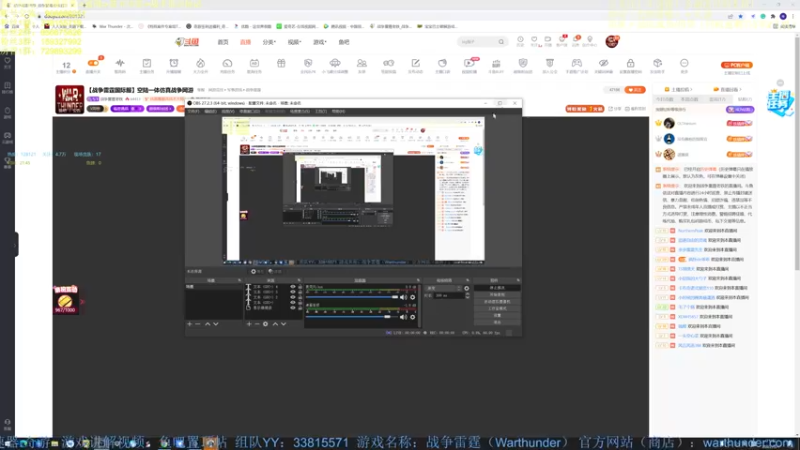The height and width of the screenshot is (450, 800).
Task: Mute the 桌面音频 audio channel
Action: coord(403,317)
